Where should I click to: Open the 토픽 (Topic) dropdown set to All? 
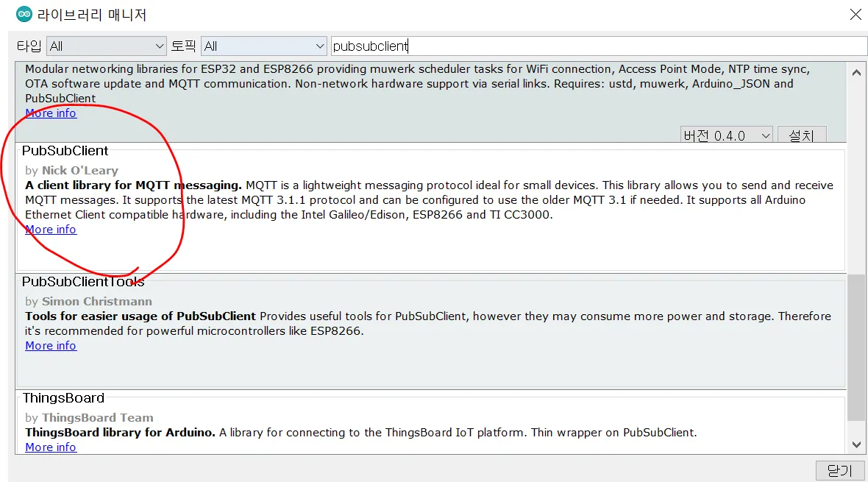[263, 46]
